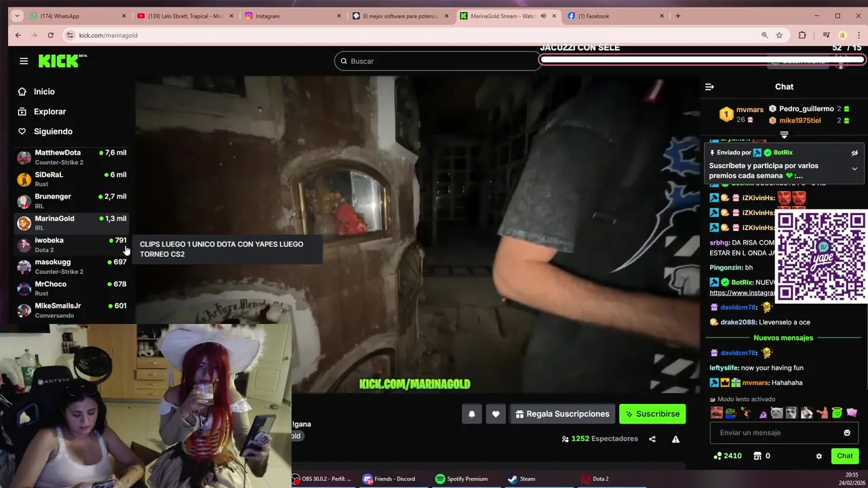The height and width of the screenshot is (488, 868).
Task: Open masokugg channel in sidebar
Action: [x=71, y=266]
